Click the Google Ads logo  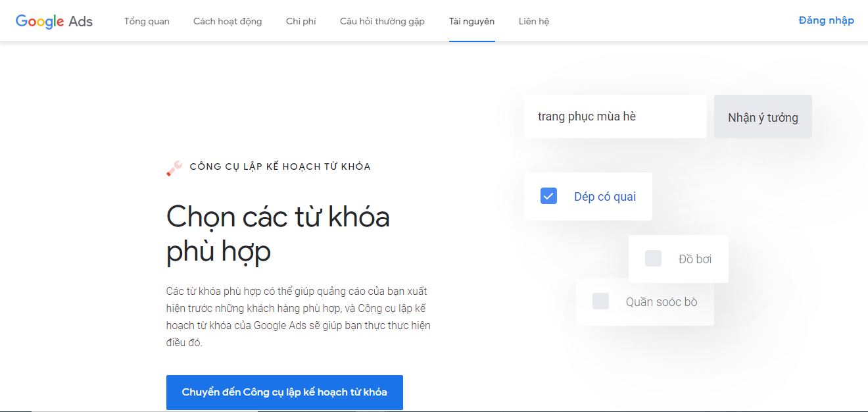[54, 20]
